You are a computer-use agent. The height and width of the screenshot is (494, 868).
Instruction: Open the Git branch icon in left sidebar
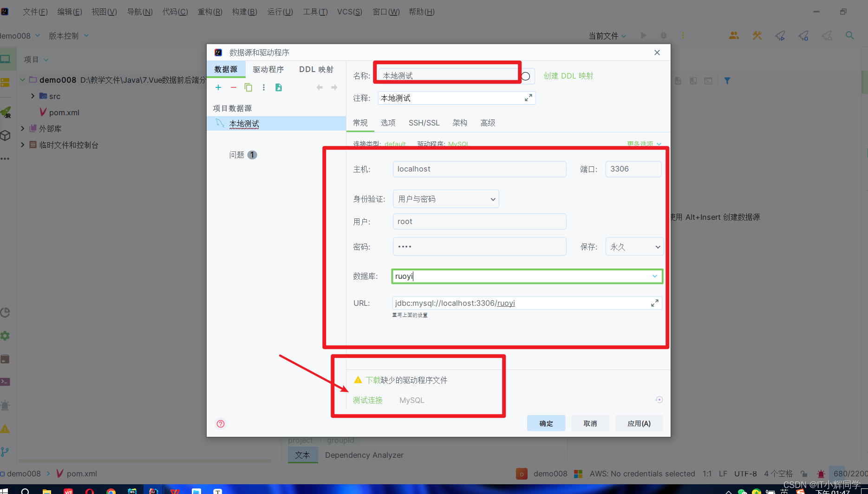(x=5, y=451)
